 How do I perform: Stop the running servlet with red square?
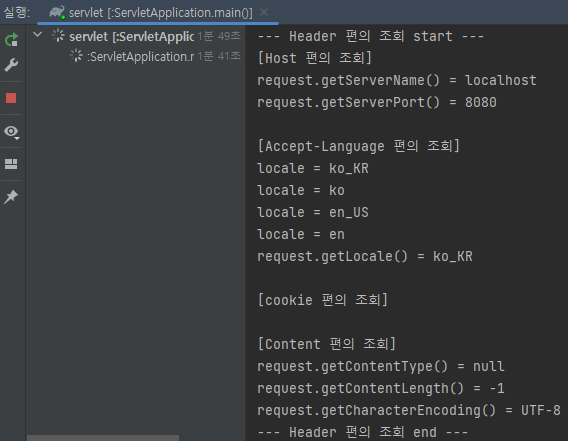click(x=11, y=98)
